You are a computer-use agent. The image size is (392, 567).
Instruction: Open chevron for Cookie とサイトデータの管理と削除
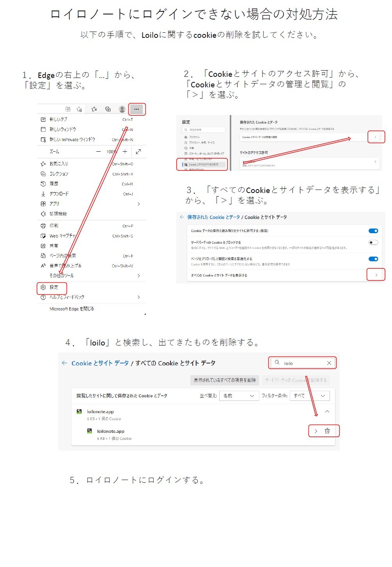point(375,137)
